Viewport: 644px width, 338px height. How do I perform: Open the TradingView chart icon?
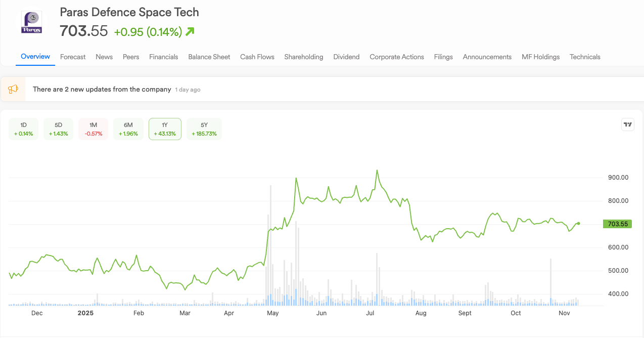[627, 124]
